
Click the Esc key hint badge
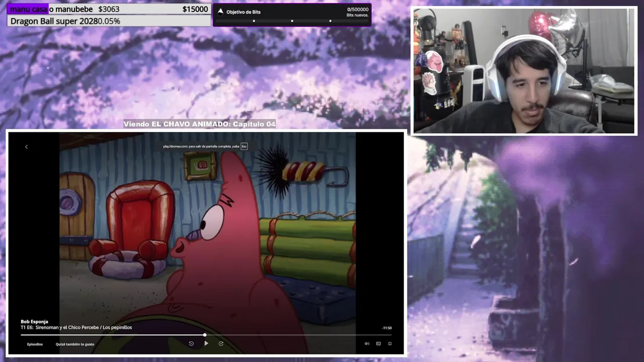244,146
